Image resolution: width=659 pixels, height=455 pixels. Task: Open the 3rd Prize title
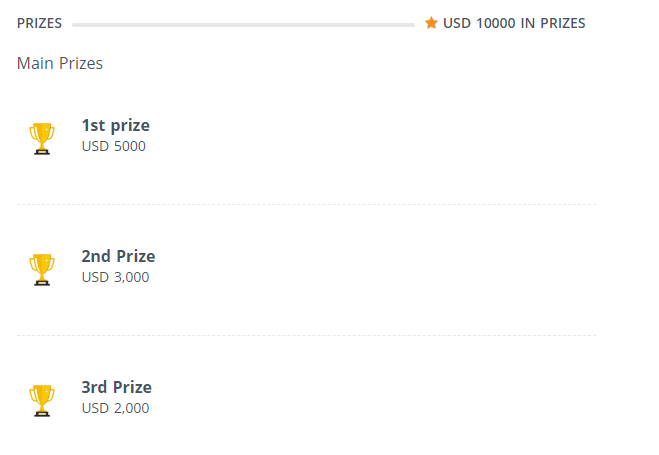coord(117,387)
